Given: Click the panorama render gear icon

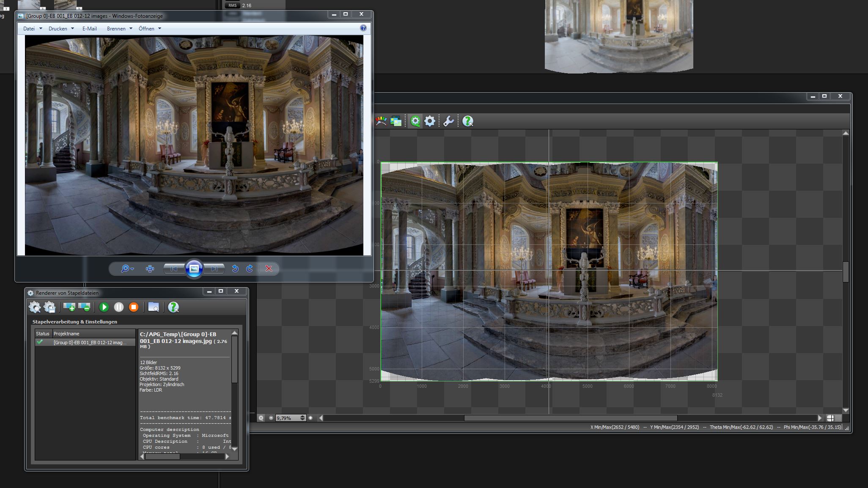Looking at the screenshot, I should click(430, 121).
